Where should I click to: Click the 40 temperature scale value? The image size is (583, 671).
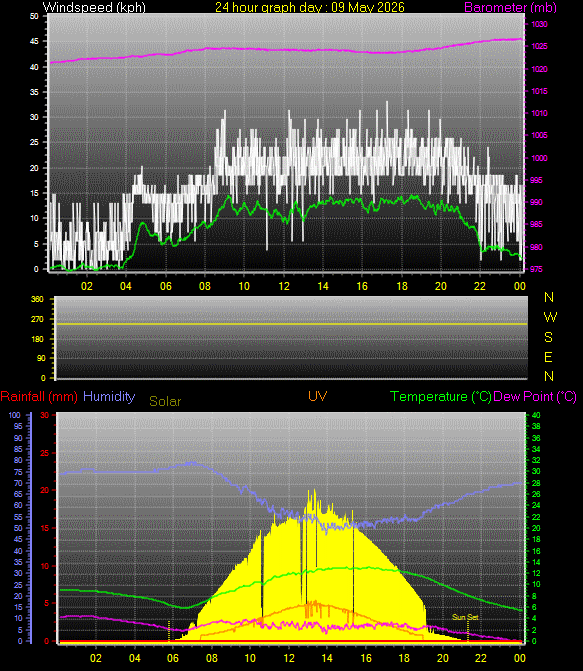point(536,415)
